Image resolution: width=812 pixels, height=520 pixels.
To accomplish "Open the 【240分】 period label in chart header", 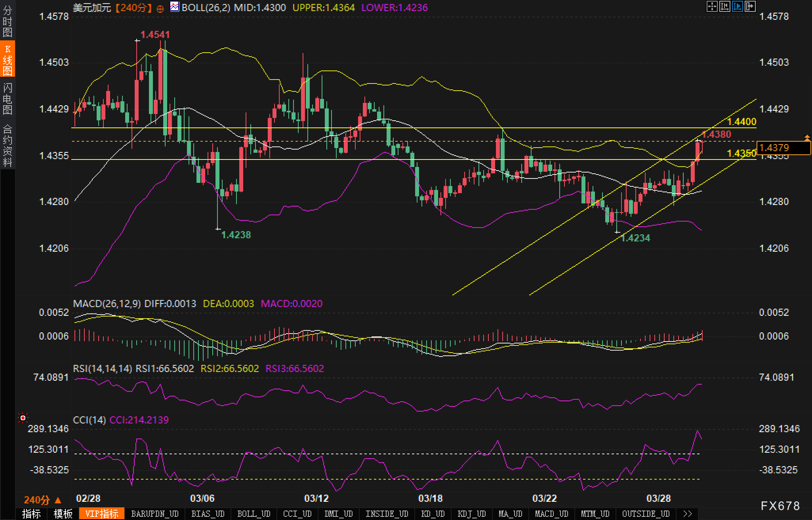I will tap(134, 8).
